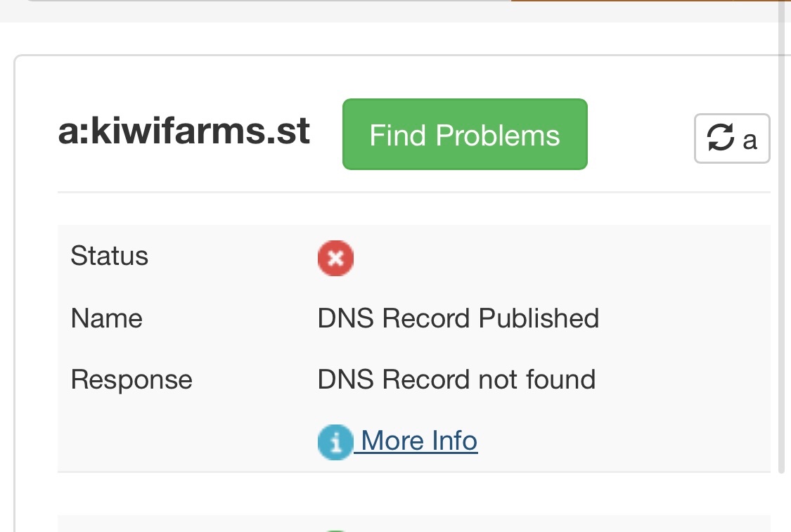Click the DNS Record Published text
The height and width of the screenshot is (532, 791).
pyautogui.click(x=458, y=318)
